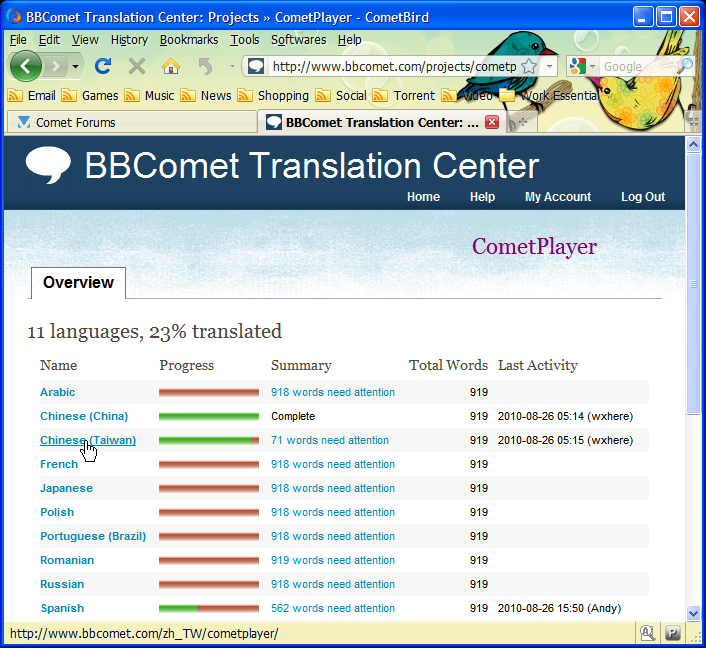Viewport: 706px width, 648px height.
Task: Open the Bookmarks menu
Action: (x=189, y=40)
